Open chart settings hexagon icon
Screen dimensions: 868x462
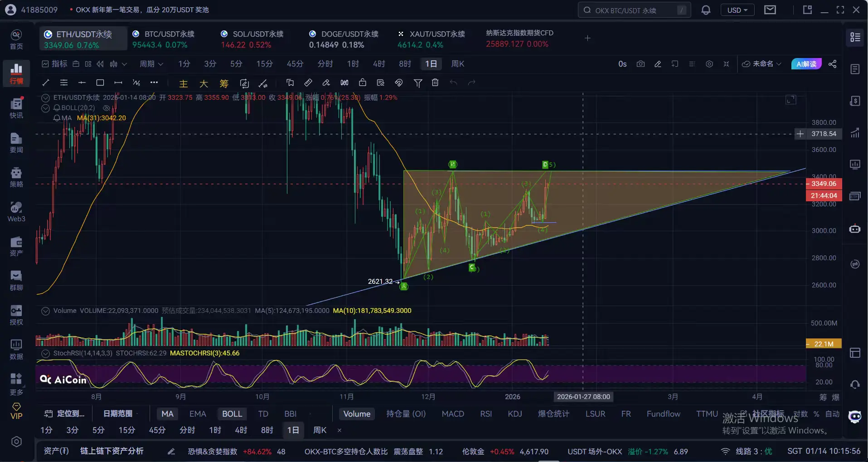click(x=709, y=64)
